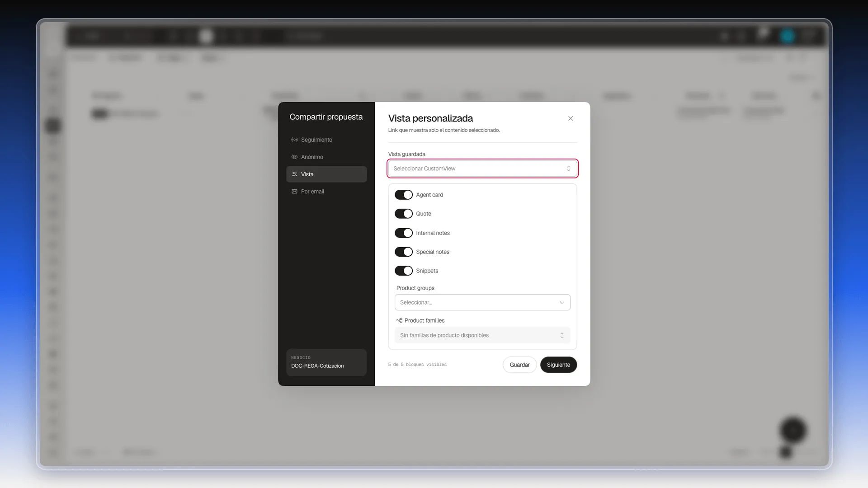
Task: Click the Siguiente button
Action: [x=558, y=365]
